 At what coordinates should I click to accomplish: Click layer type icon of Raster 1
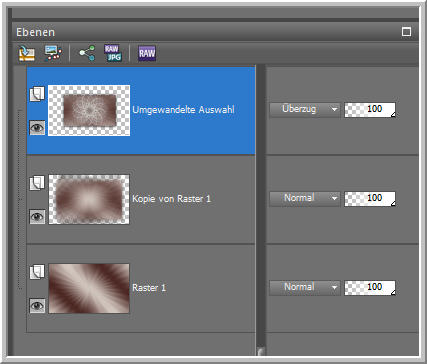[37, 272]
